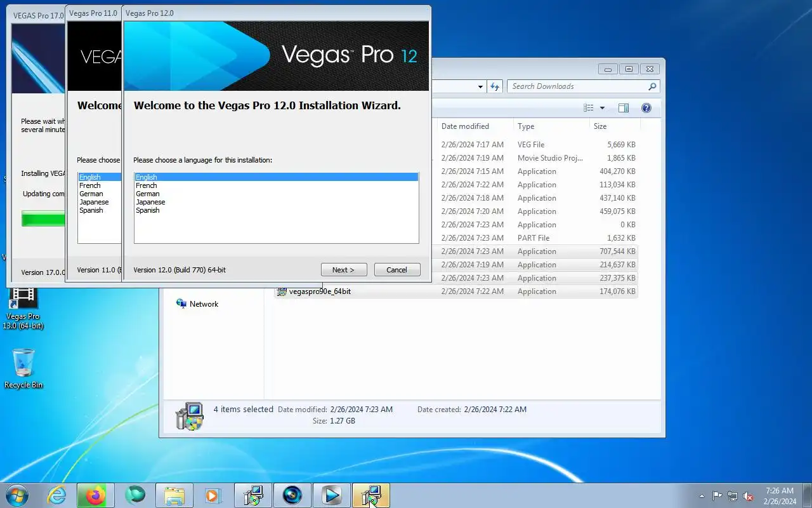Viewport: 812px width, 508px height.
Task: Select the Recycle Bin desktop icon
Action: 23,368
